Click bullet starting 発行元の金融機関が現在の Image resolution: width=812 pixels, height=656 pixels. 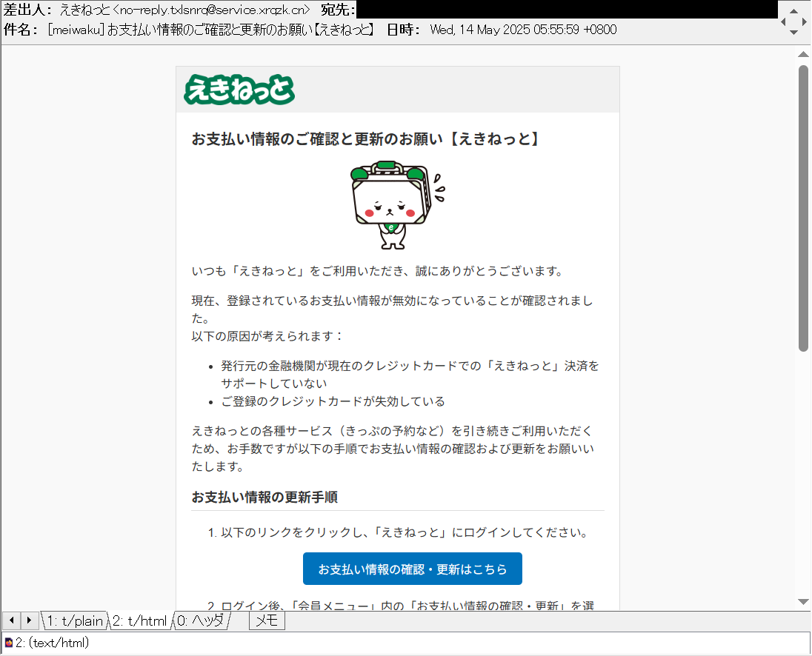410,375
